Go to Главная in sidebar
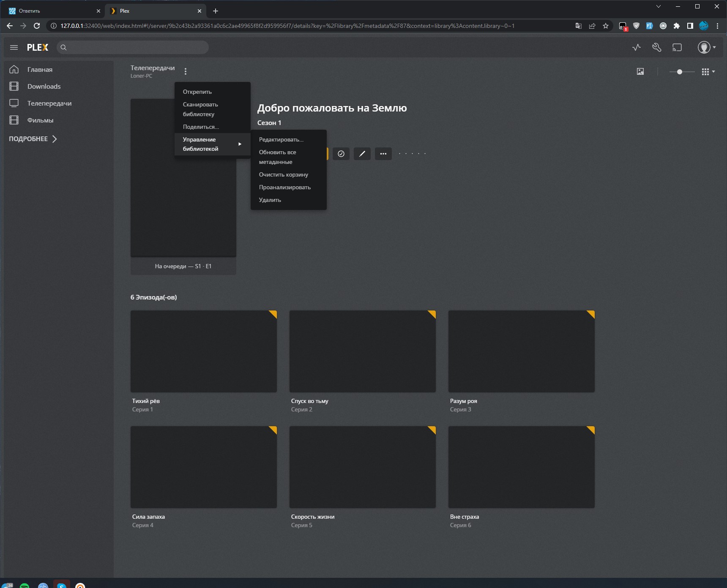This screenshot has height=588, width=727. click(x=40, y=70)
